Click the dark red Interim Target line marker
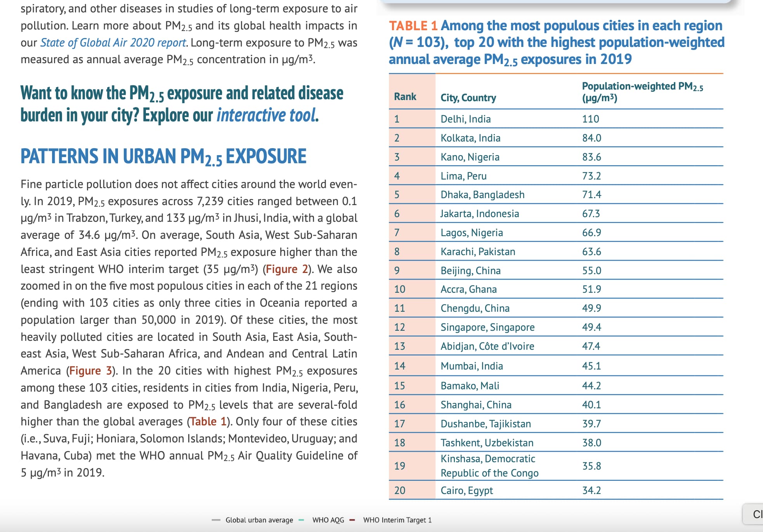The height and width of the screenshot is (532, 763). (352, 520)
